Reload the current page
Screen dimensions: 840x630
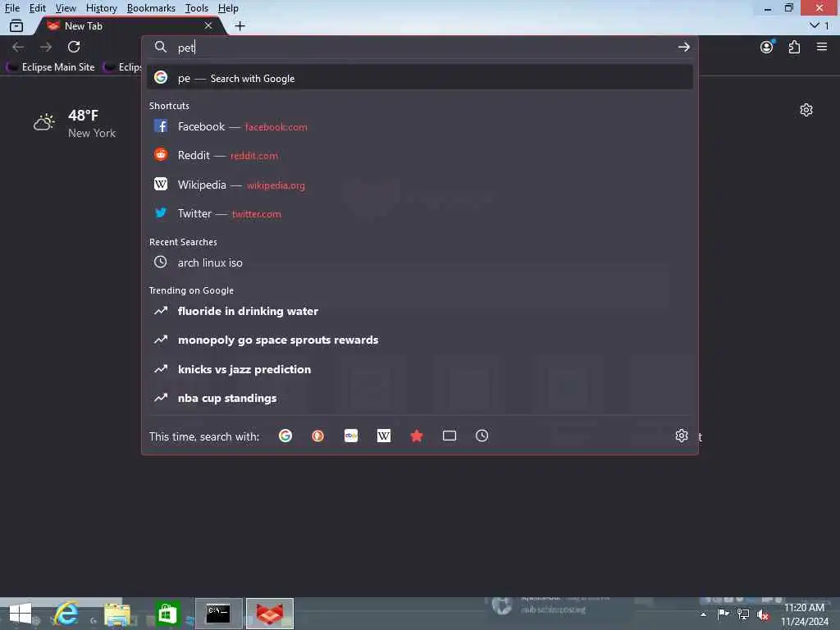(74, 47)
